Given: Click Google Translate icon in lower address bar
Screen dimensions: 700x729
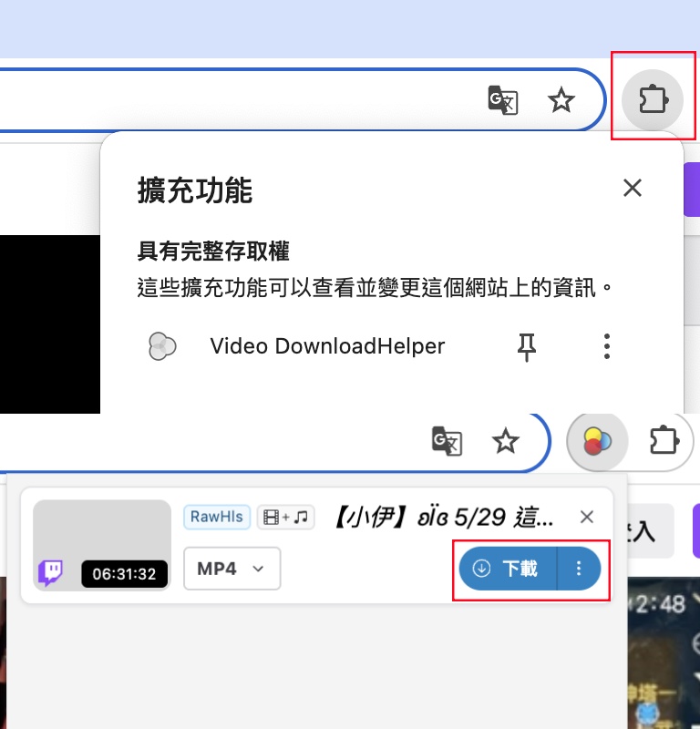Looking at the screenshot, I should (447, 441).
